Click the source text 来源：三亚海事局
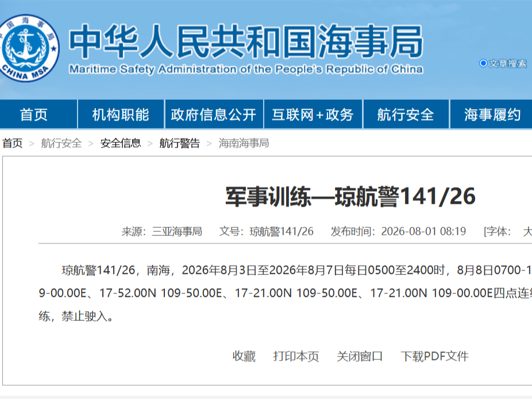The width and height of the screenshot is (532, 399). (x=162, y=231)
